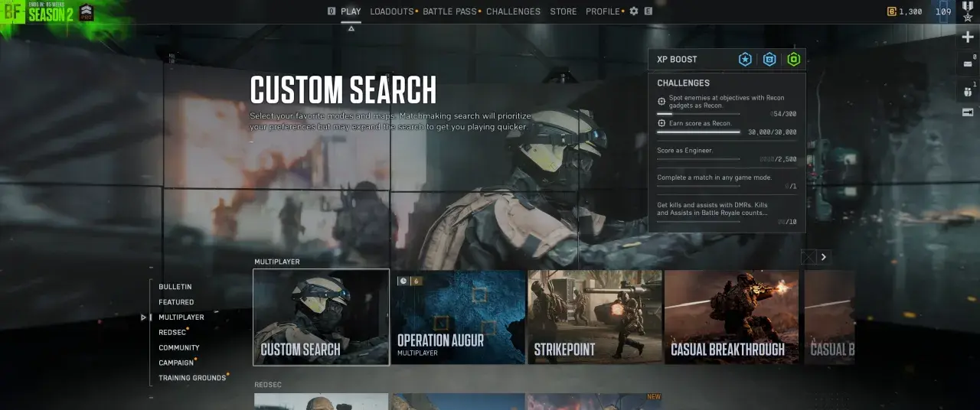Open the LOADOUTS tab
The width and height of the screenshot is (980, 410).
click(x=392, y=11)
